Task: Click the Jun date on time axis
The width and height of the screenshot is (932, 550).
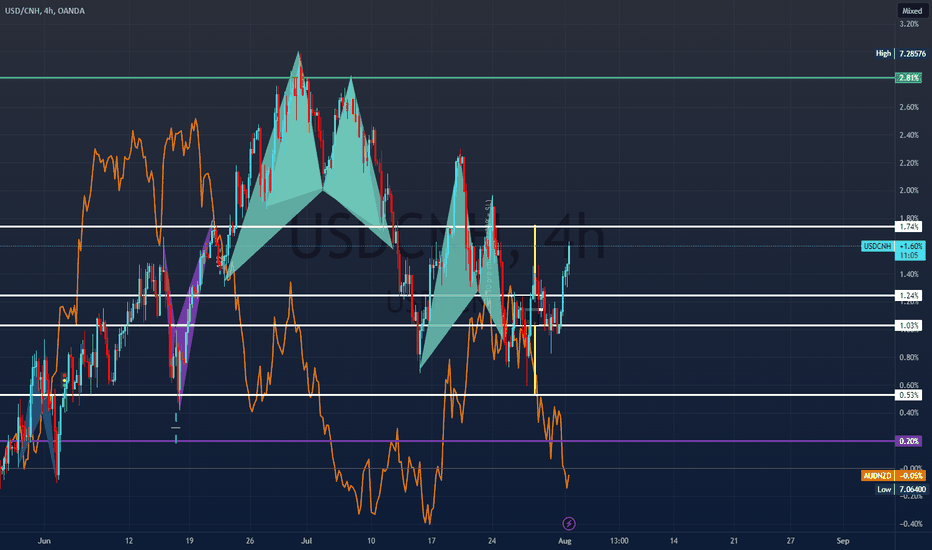Action: pos(44,541)
